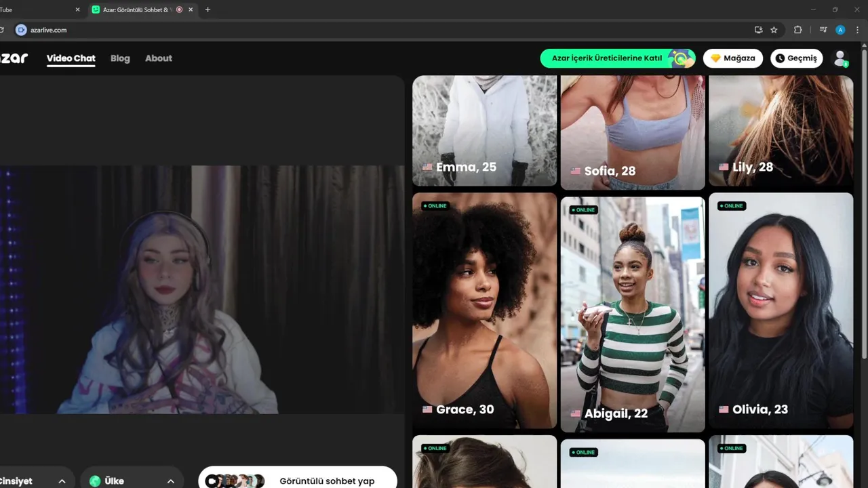Open Abigail's profile card photo

[633, 314]
